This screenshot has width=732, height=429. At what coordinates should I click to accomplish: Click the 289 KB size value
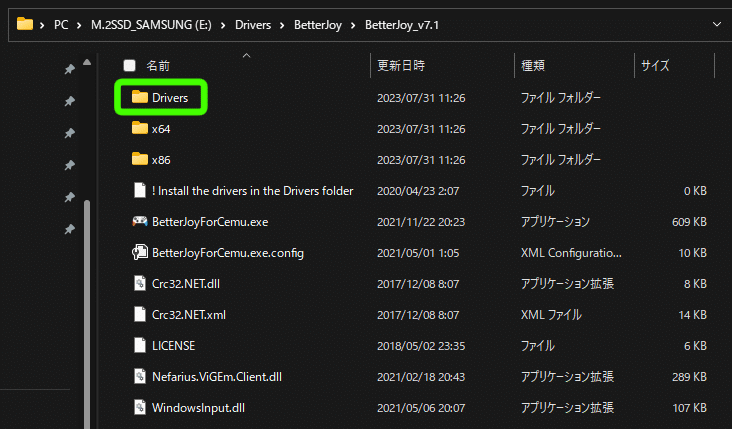pos(689,376)
